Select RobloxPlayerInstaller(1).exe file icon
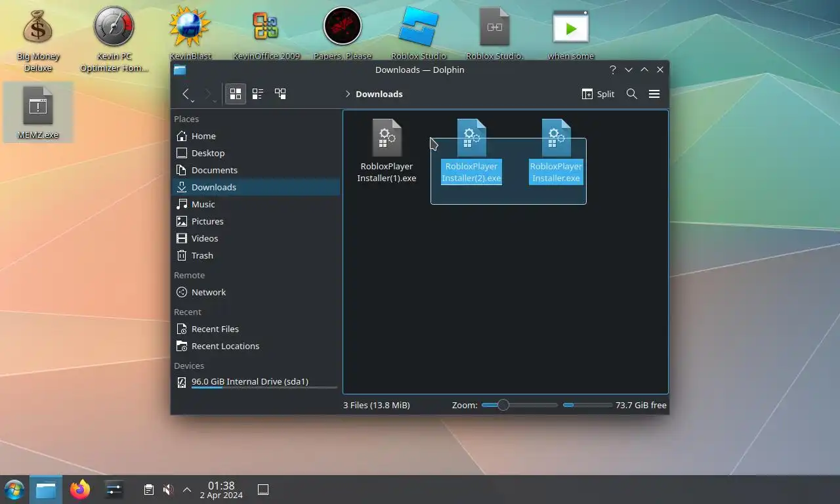This screenshot has width=840, height=504. click(x=387, y=137)
